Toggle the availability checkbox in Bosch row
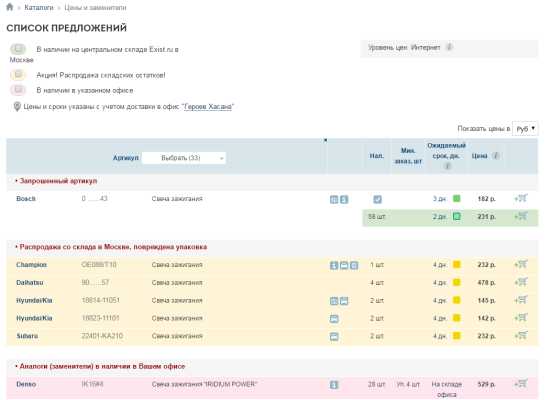 (x=377, y=199)
